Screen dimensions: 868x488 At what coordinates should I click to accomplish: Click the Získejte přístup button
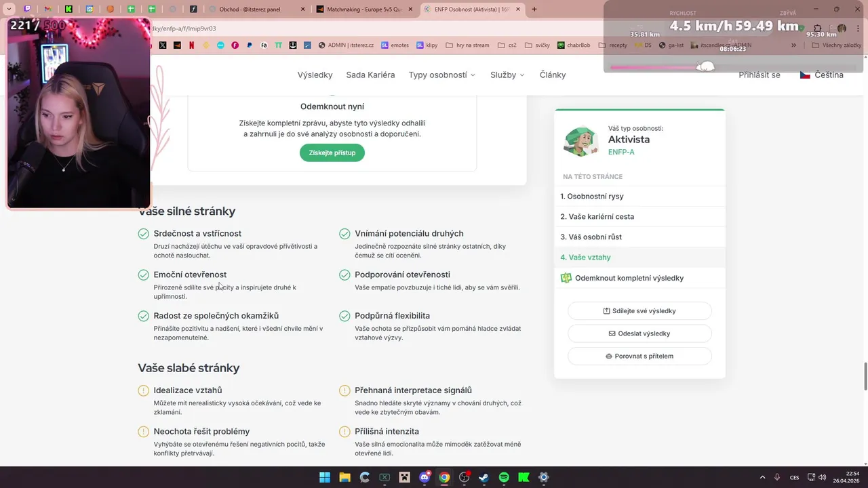pos(332,152)
